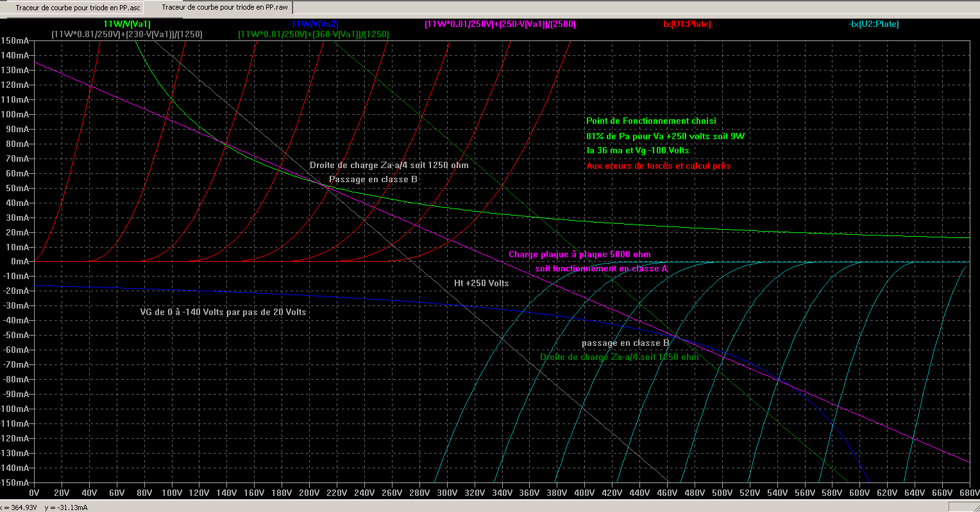Select the cyan -Ix(U2:Plate) trace label

[874, 24]
